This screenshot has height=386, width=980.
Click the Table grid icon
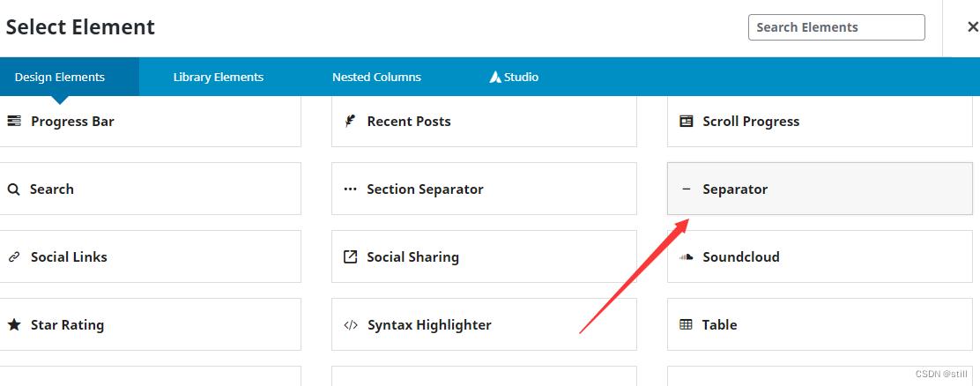pos(686,325)
